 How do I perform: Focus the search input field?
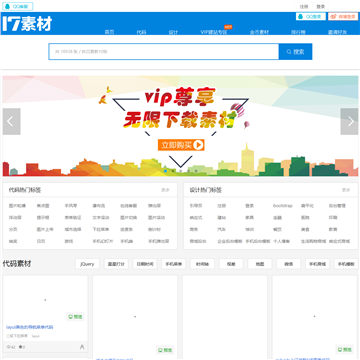click(164, 52)
